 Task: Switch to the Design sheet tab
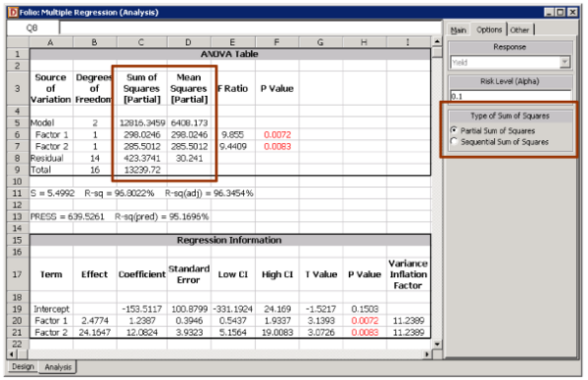23,366
